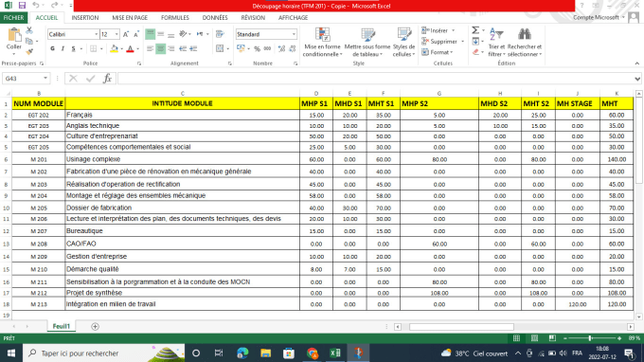644x362 pixels.
Task: Click the increase indent icon
Action: (193, 49)
